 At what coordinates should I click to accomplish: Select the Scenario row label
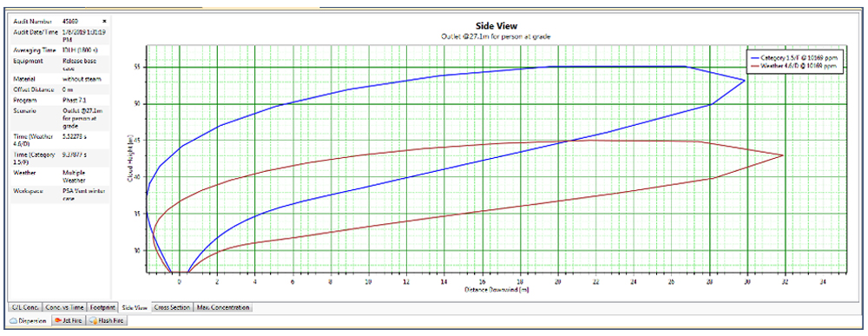pos(24,111)
